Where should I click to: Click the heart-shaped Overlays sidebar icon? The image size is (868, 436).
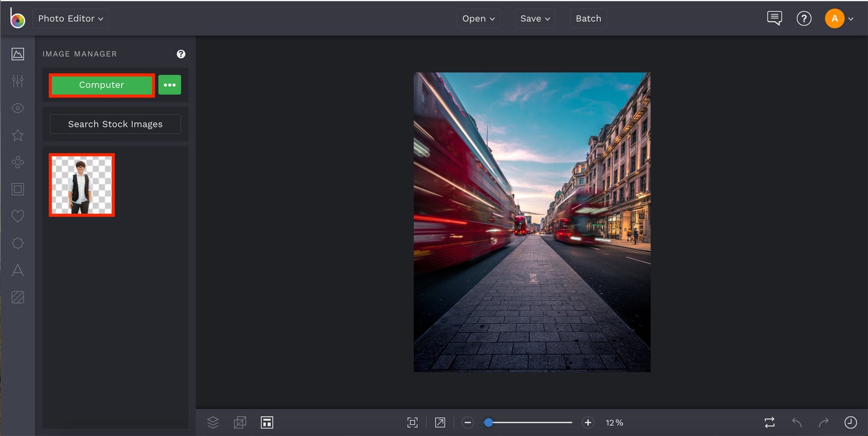17,216
